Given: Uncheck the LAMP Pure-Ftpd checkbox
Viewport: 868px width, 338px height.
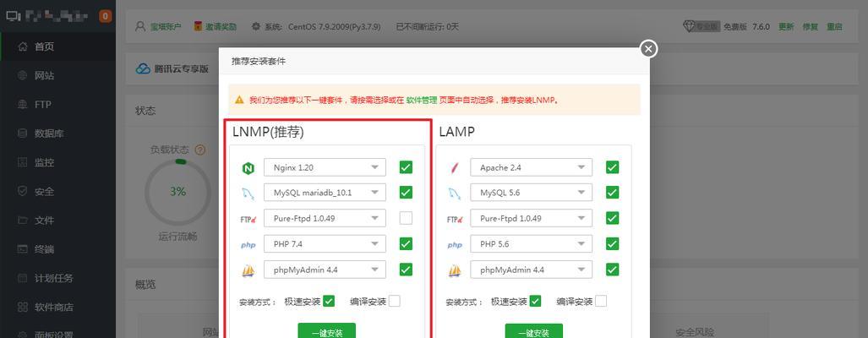Looking at the screenshot, I should pyautogui.click(x=612, y=218).
